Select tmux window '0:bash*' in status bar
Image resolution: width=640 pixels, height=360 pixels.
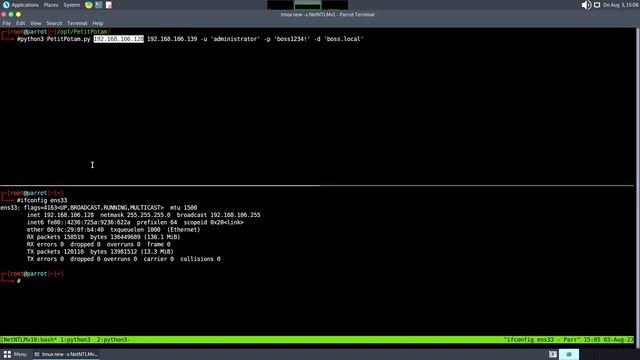click(x=44, y=340)
